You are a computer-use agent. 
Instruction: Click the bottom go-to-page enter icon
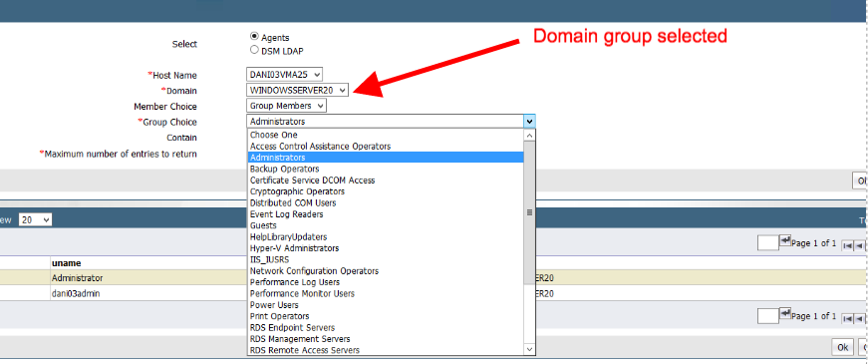785,314
